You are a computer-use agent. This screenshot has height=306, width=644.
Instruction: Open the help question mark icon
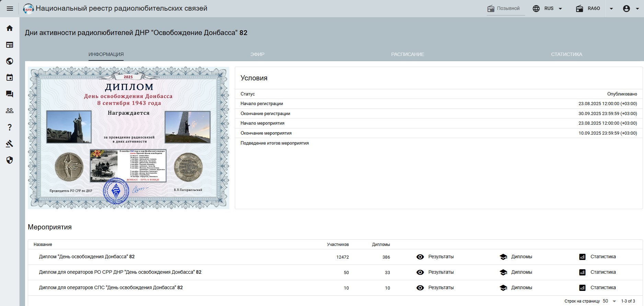point(10,127)
